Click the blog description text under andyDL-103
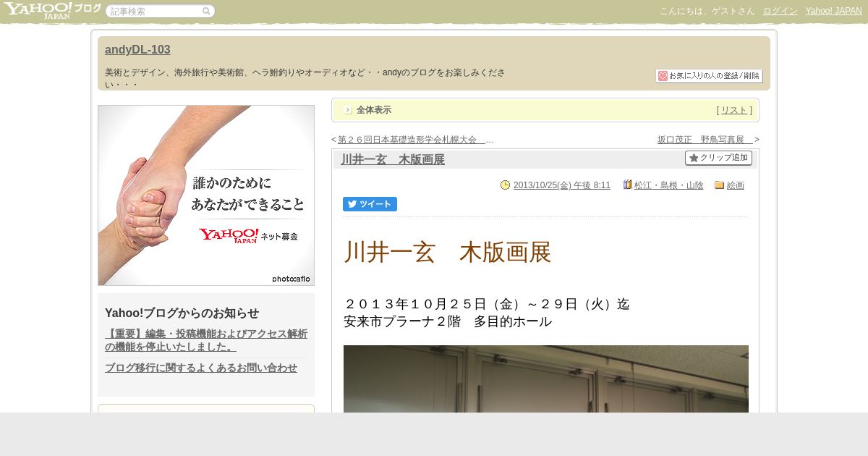Screen dimensions: 868x456 [x=305, y=78]
